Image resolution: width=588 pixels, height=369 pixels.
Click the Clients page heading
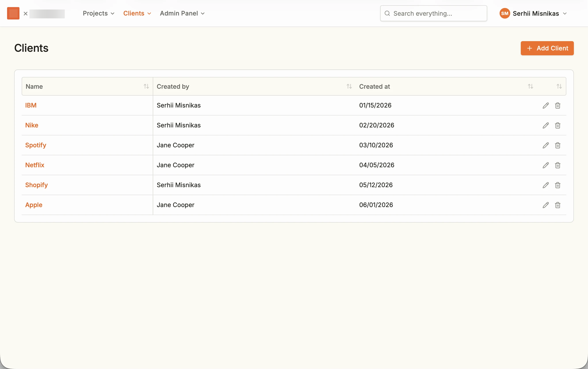(31, 48)
